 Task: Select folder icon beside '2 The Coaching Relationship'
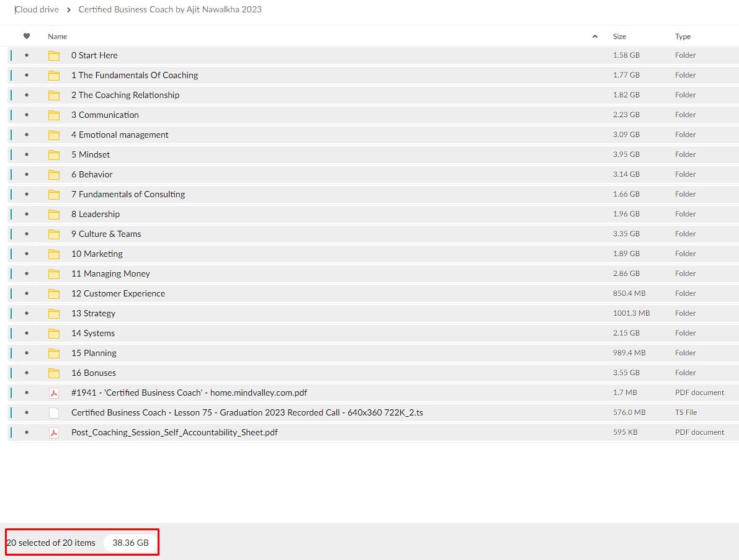point(54,95)
